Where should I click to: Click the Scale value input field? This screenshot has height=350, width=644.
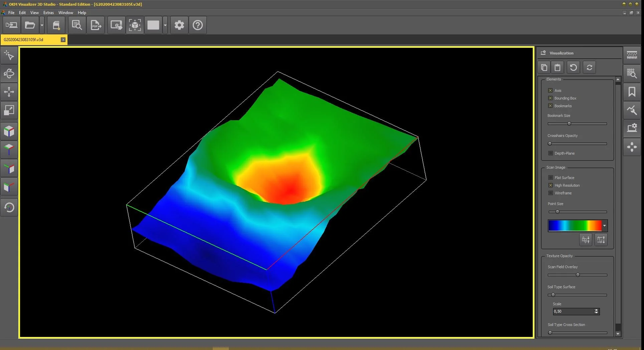coord(573,311)
